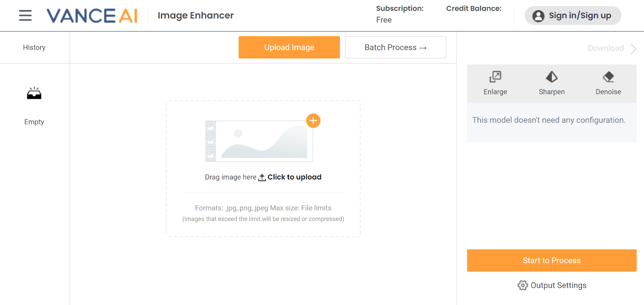This screenshot has height=305, width=644.
Task: Click the chevron arrow next to Download
Action: (x=634, y=49)
